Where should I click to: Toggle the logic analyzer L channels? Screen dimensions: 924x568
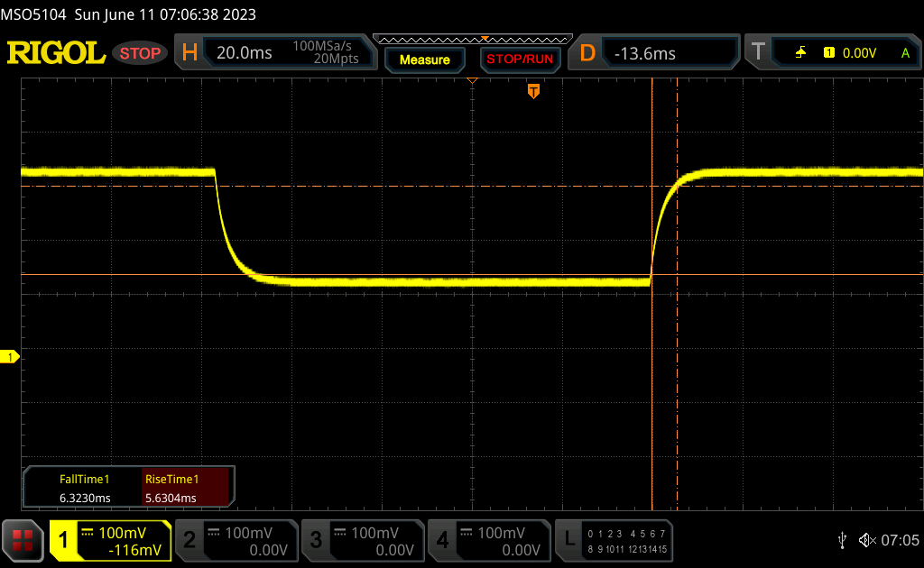click(569, 538)
